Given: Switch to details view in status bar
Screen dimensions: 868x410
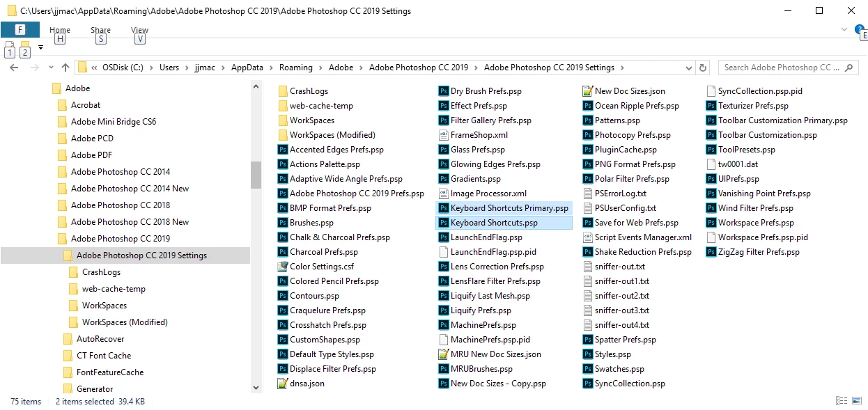Looking at the screenshot, I should coord(842,401).
